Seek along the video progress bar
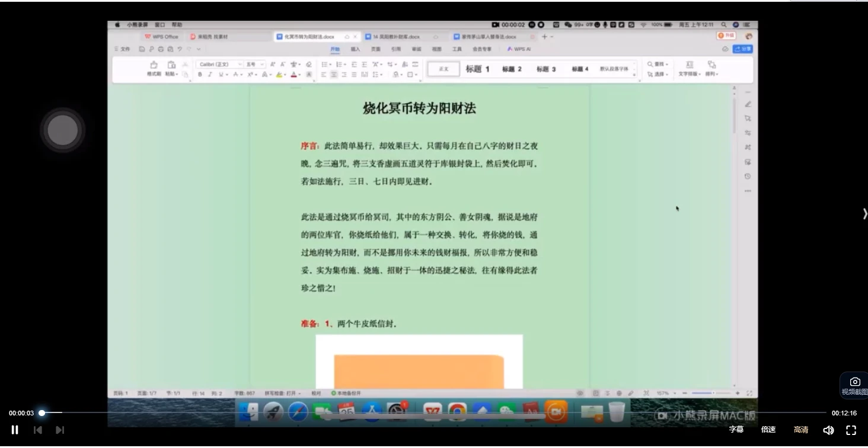Viewport: 868px width, 448px height. pyautogui.click(x=433, y=413)
